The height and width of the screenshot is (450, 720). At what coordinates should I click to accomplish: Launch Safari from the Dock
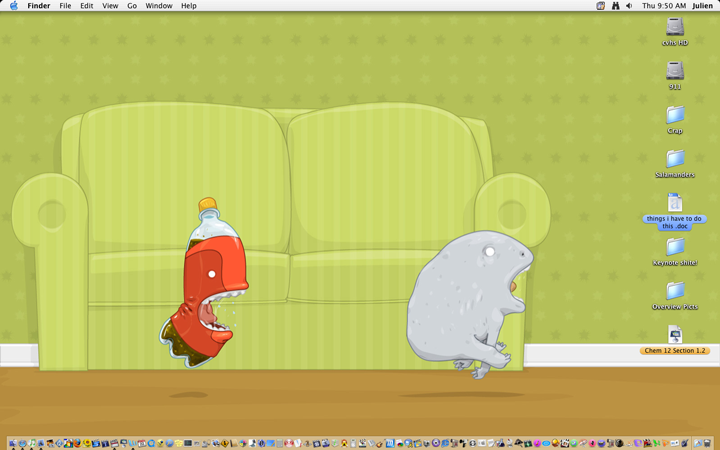(22, 443)
